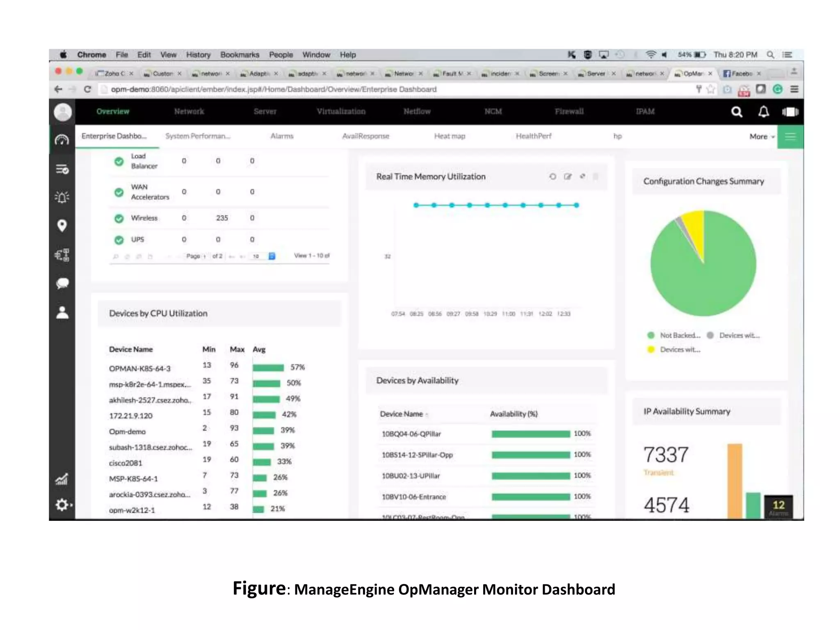
Task: Switch to the AvailResponse tab
Action: tap(366, 136)
